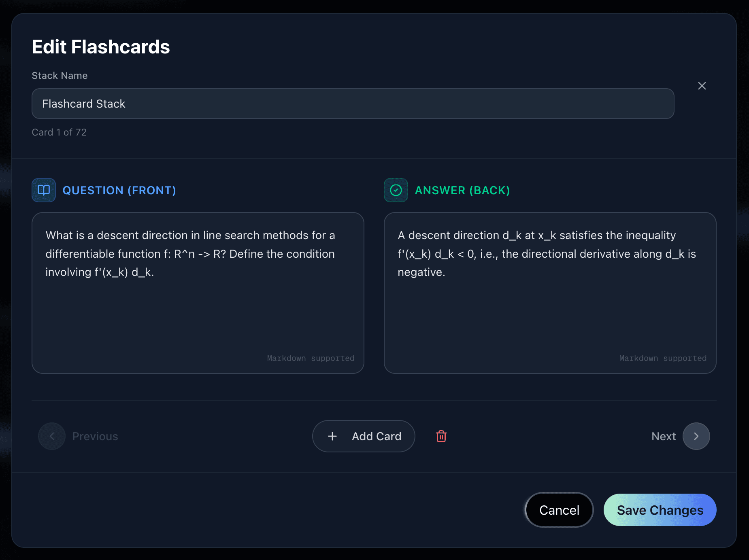The image size is (749, 560).
Task: Click the Previous text label
Action: pyautogui.click(x=95, y=436)
